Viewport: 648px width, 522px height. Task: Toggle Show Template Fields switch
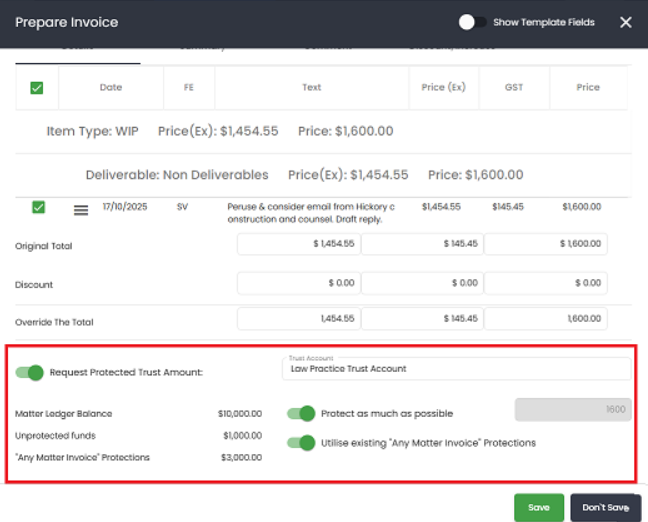click(472, 22)
